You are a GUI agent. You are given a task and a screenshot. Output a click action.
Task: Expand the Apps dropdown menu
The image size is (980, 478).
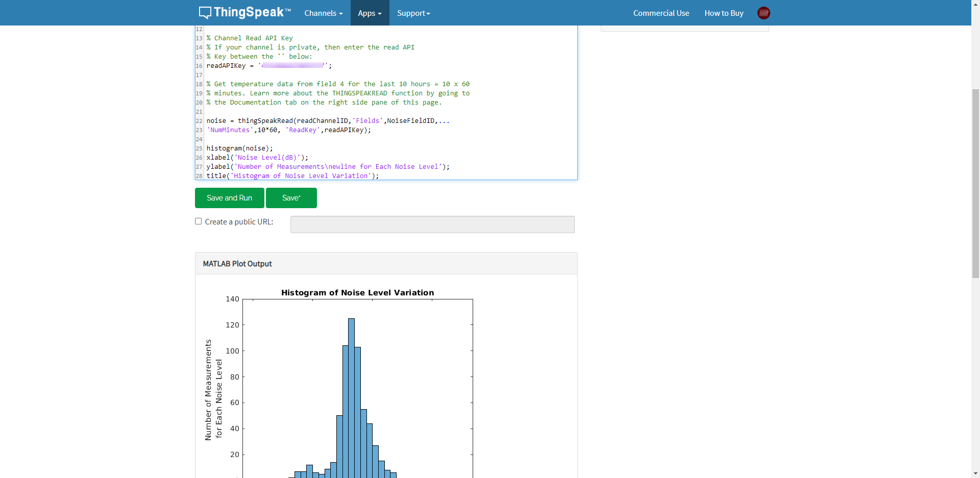(370, 13)
